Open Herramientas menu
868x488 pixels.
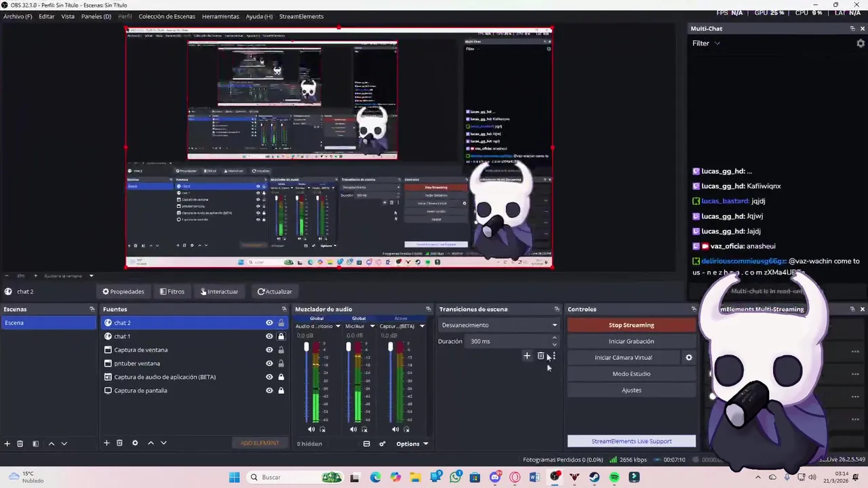(x=220, y=16)
